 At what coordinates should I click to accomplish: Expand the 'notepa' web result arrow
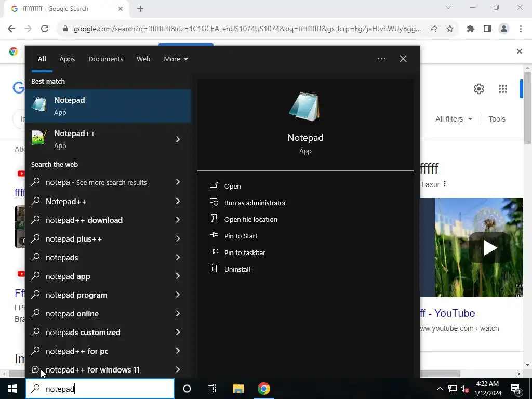pos(178,182)
